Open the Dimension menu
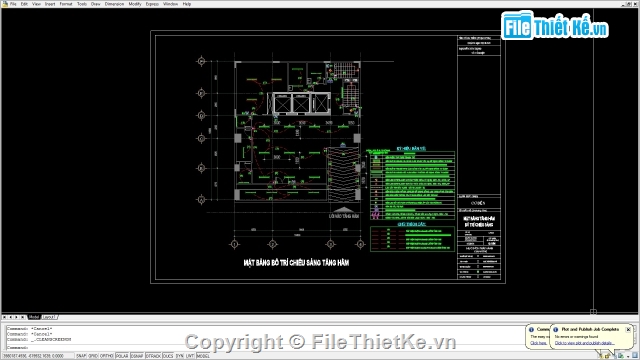Viewport: 640px width, 360px height. pos(114,4)
